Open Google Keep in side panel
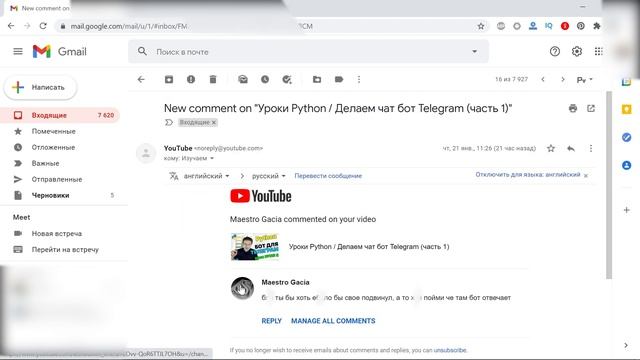The height and width of the screenshot is (360, 640). click(627, 109)
